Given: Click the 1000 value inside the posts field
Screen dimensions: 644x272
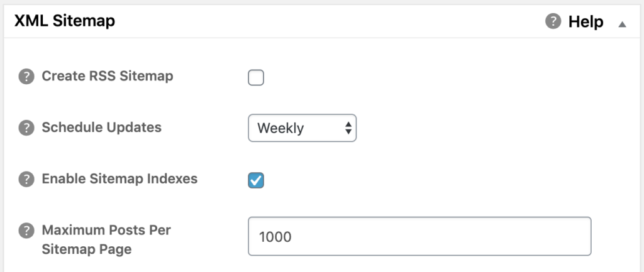Looking at the screenshot, I should 275,237.
